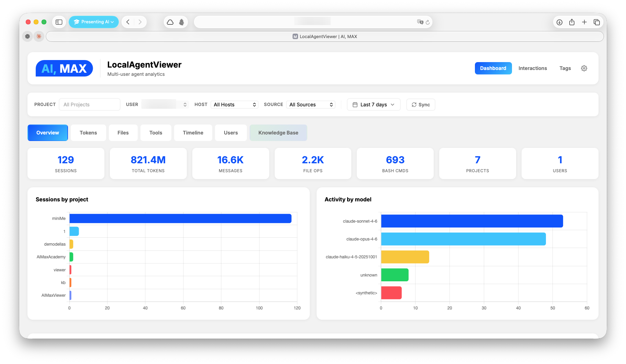Viewport: 626px width, 364px height.
Task: Click the Sync button
Action: pos(421,104)
